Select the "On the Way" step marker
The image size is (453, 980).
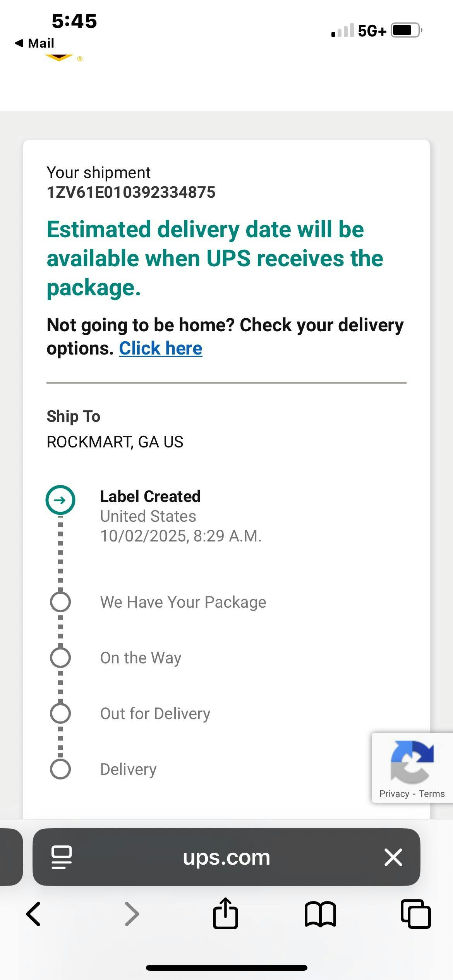pos(60,658)
